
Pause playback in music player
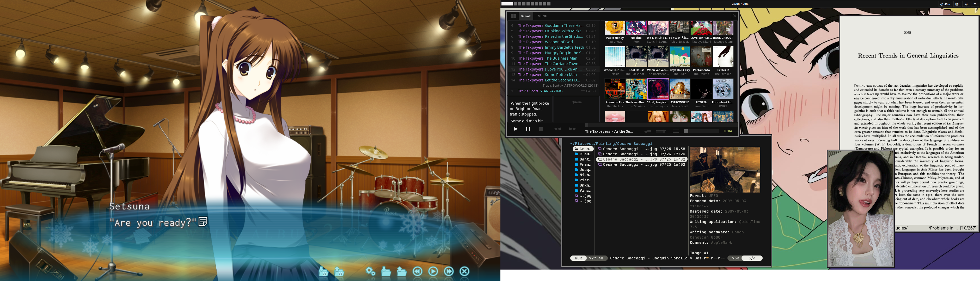click(528, 129)
